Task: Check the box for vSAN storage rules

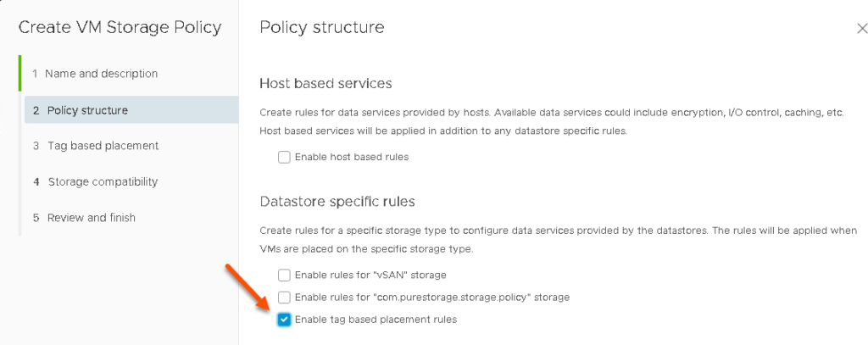Action: pyautogui.click(x=284, y=275)
